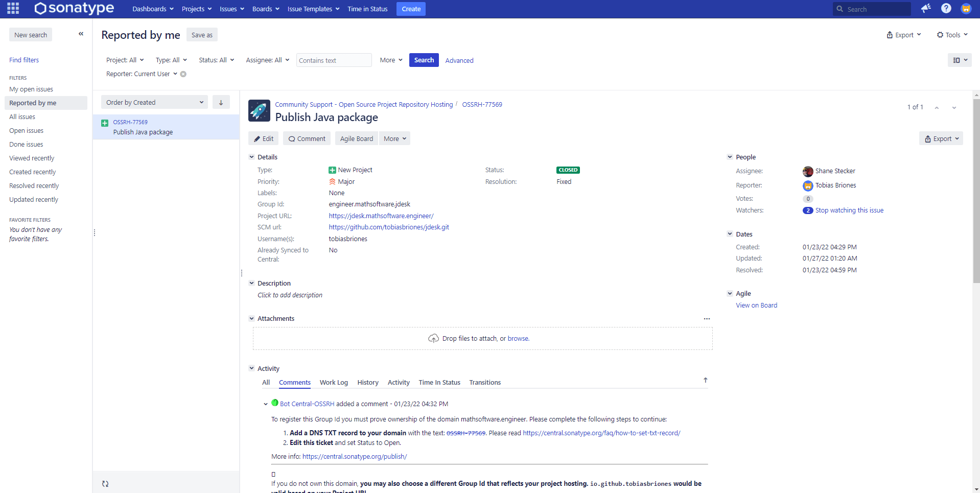
Task: Collapse the Agile section
Action: [730, 293]
